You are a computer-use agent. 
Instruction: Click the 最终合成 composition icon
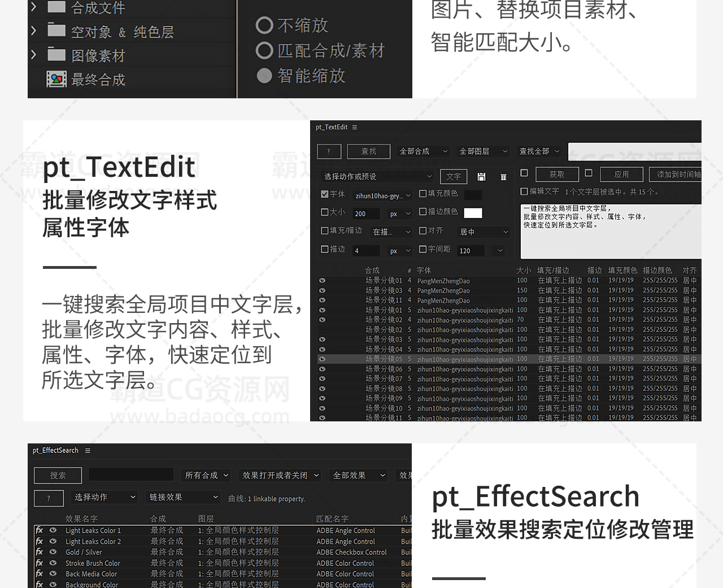pyautogui.click(x=56, y=80)
